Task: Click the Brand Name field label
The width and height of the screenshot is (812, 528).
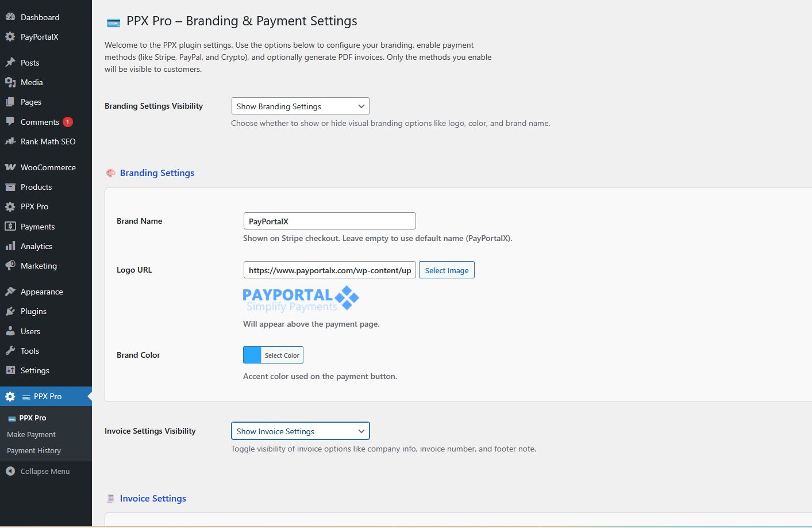Action: tap(140, 221)
